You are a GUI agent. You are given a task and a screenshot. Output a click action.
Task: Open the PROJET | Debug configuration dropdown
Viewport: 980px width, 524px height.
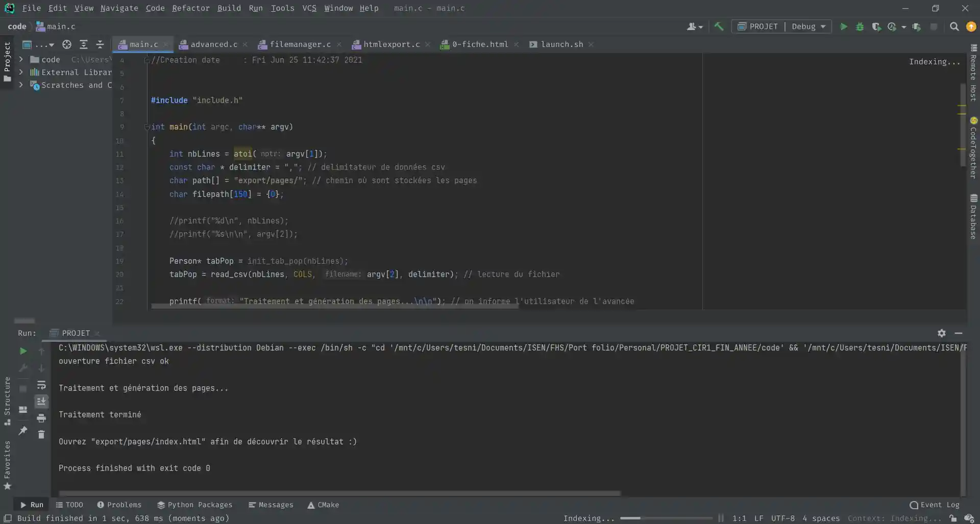pos(781,27)
